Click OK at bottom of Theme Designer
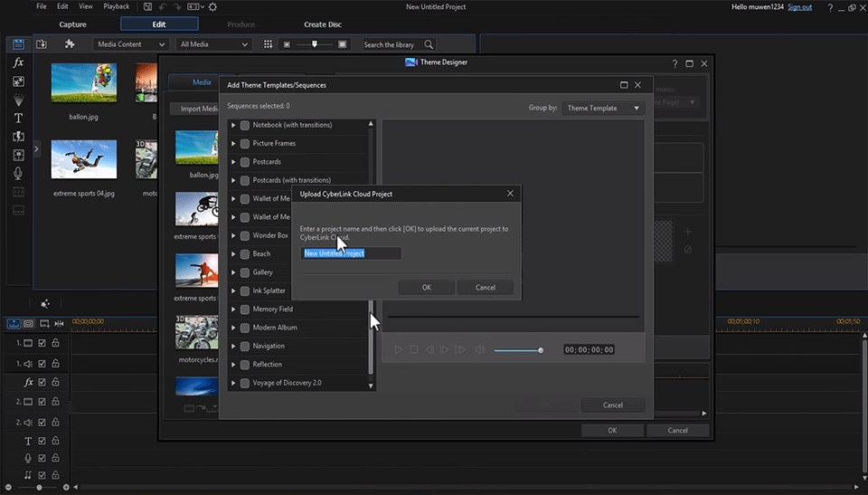868x495 pixels. coord(612,430)
